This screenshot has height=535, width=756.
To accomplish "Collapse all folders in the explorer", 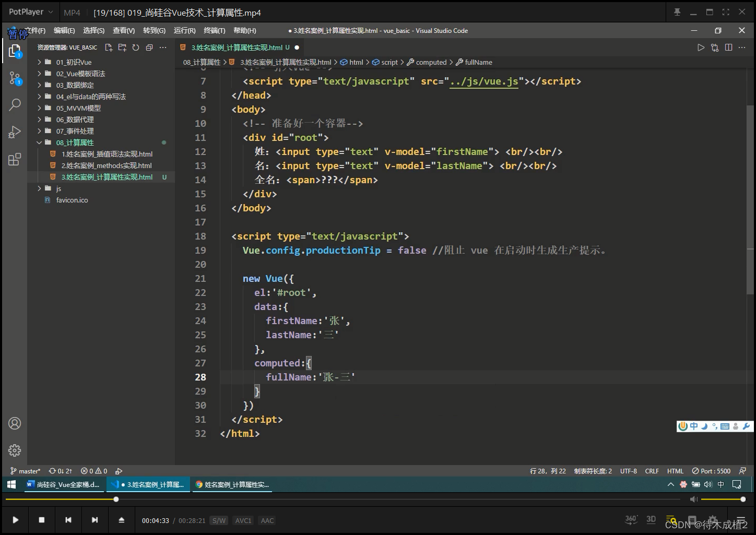I will (x=149, y=47).
